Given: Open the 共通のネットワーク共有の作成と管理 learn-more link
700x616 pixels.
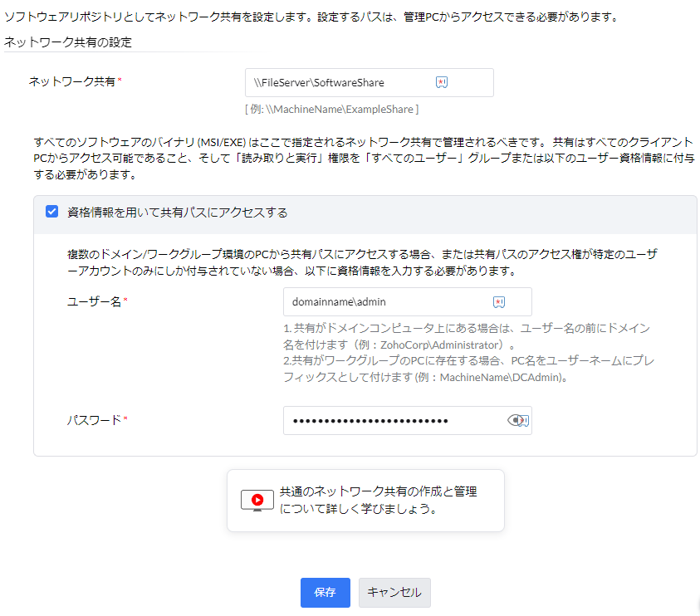Looking at the screenshot, I should 378,500.
